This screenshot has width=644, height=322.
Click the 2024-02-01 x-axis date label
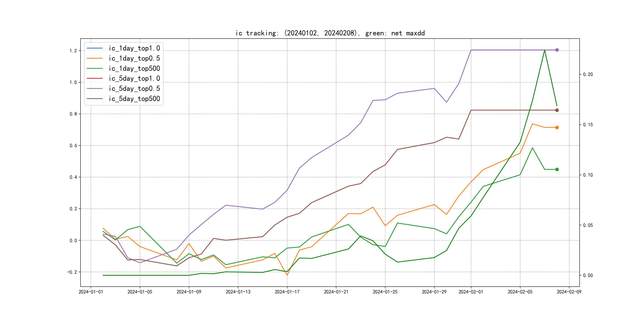pyautogui.click(x=471, y=292)
